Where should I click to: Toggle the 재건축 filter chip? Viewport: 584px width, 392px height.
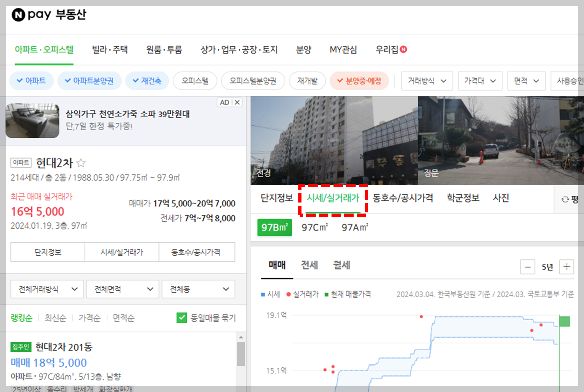[147, 81]
